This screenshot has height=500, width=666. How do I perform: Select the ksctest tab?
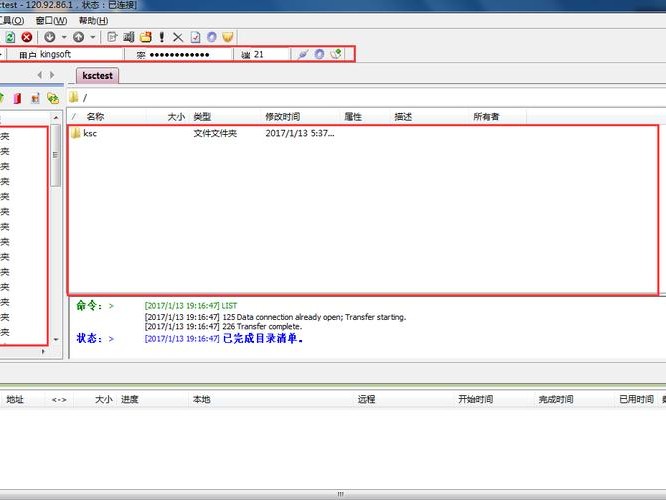coord(97,76)
